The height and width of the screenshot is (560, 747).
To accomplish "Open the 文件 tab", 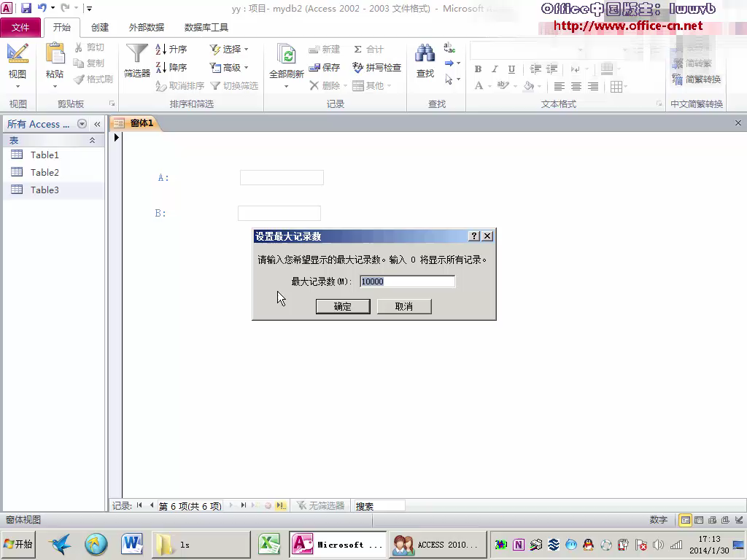I will (x=20, y=28).
